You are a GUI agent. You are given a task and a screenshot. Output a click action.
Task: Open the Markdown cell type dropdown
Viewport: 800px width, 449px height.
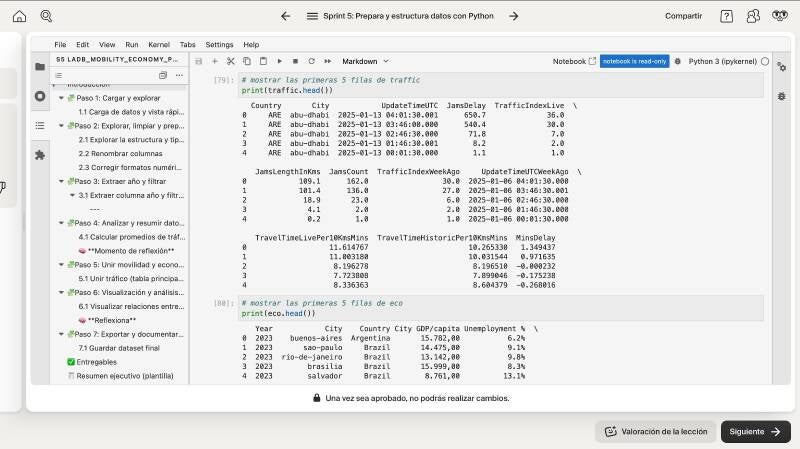pyautogui.click(x=365, y=61)
